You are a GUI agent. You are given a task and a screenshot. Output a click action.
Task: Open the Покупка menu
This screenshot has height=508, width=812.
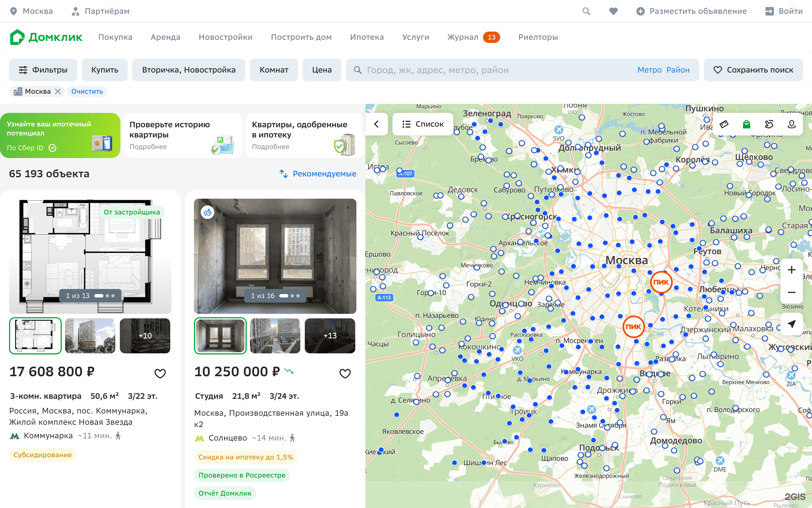(115, 37)
